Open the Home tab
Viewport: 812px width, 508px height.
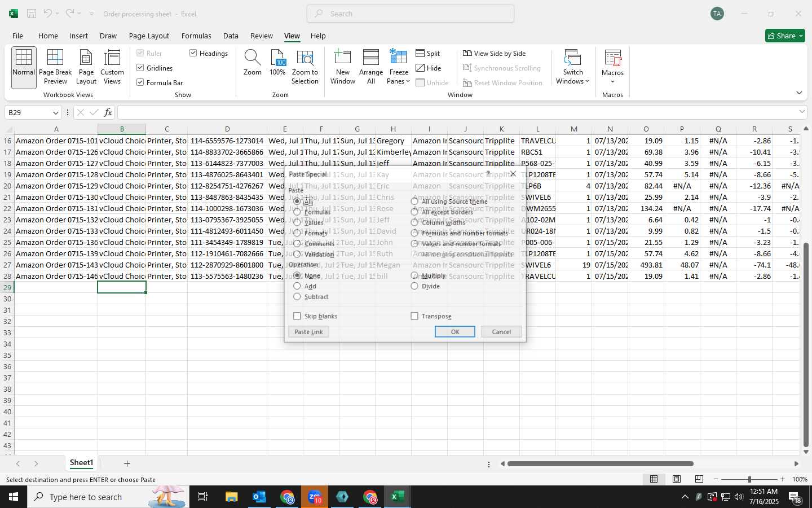pos(48,36)
